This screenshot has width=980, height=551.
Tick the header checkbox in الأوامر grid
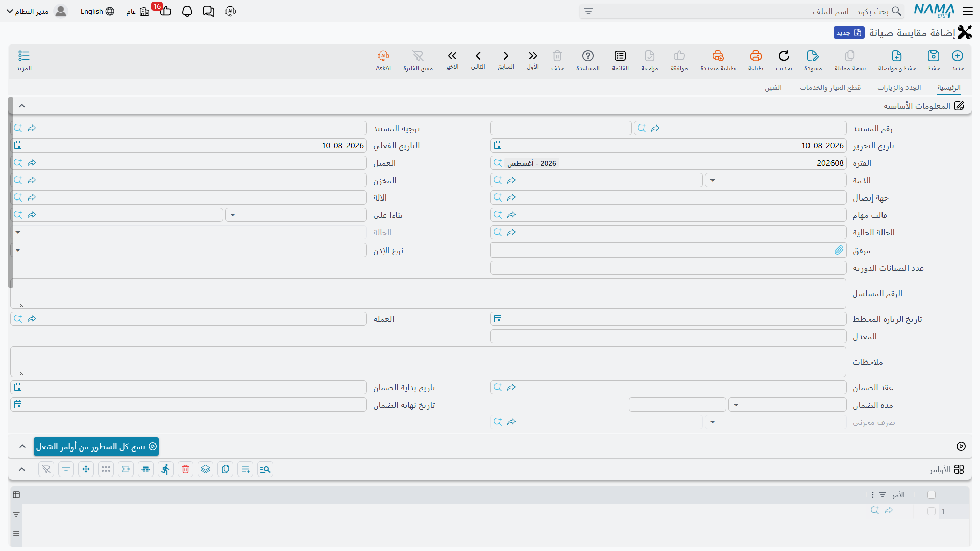click(x=932, y=495)
